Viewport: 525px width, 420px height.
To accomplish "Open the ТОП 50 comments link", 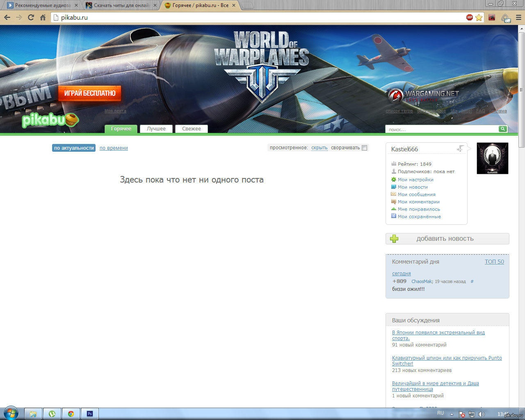I will [494, 262].
